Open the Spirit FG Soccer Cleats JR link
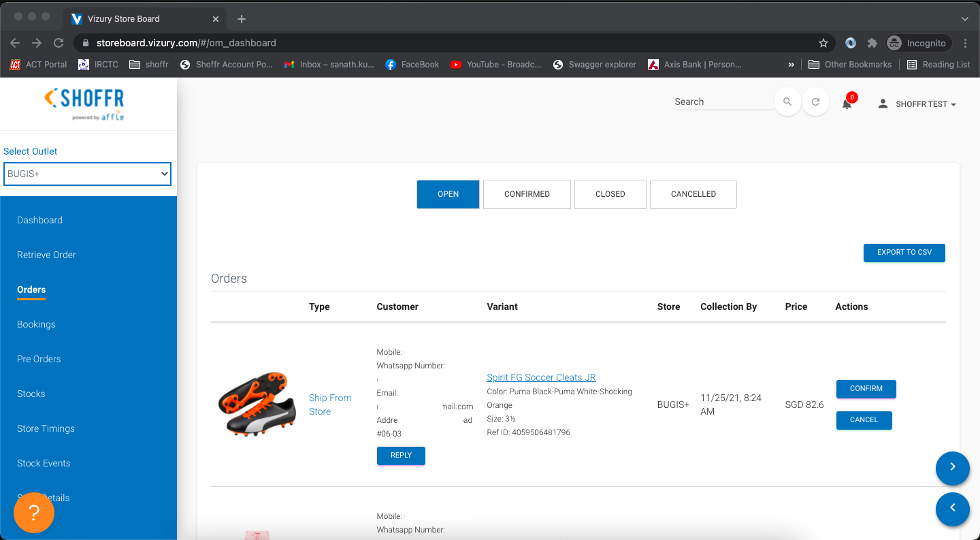 click(541, 377)
